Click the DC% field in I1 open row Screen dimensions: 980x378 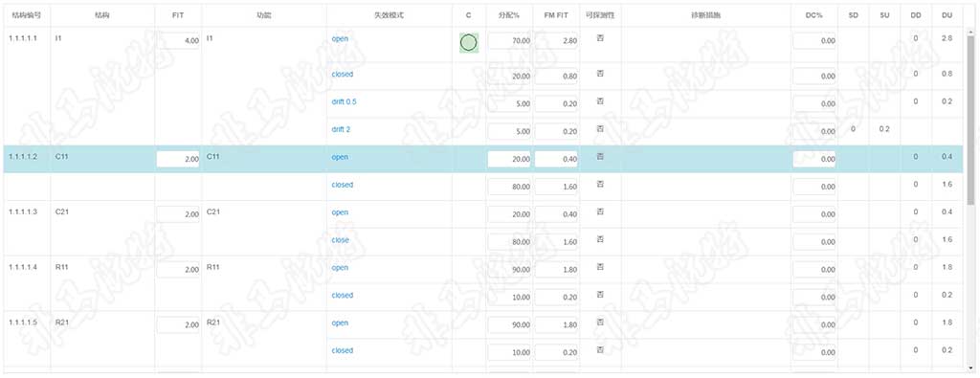click(x=814, y=40)
